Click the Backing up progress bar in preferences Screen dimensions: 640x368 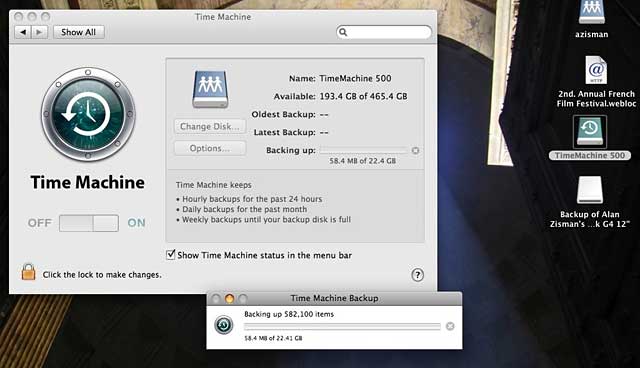[364, 151]
